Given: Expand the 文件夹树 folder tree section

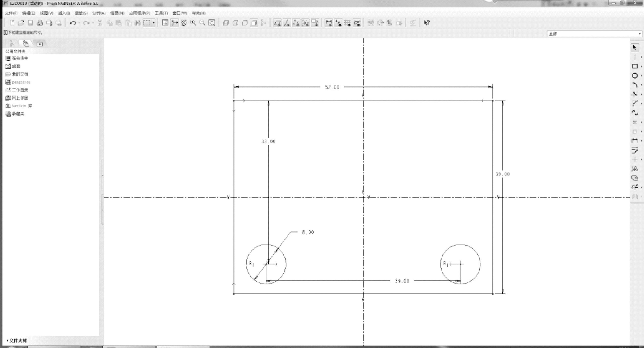Looking at the screenshot, I should (17, 340).
